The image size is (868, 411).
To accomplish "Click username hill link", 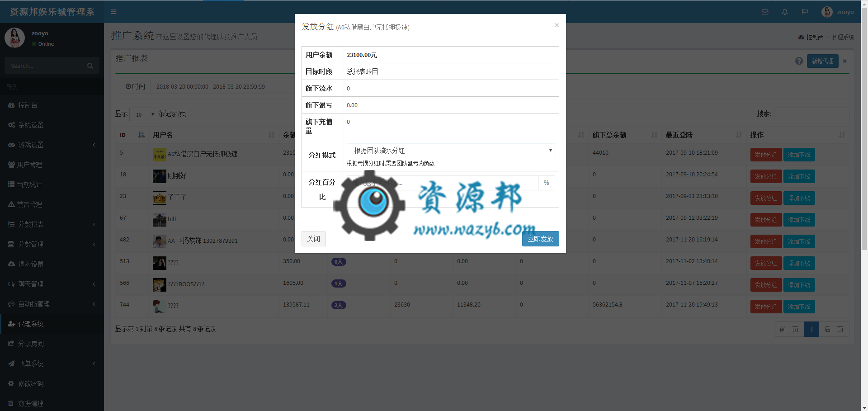I will 172,219.
